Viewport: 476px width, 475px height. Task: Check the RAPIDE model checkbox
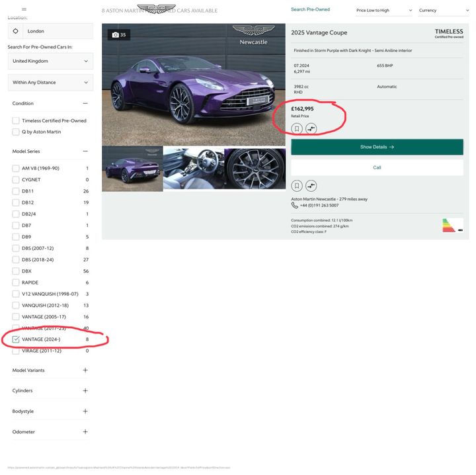pyautogui.click(x=16, y=282)
